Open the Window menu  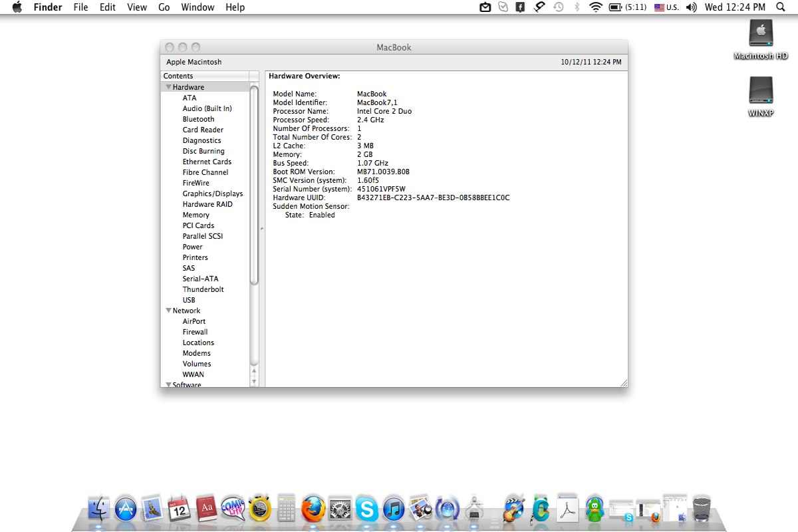(x=198, y=7)
